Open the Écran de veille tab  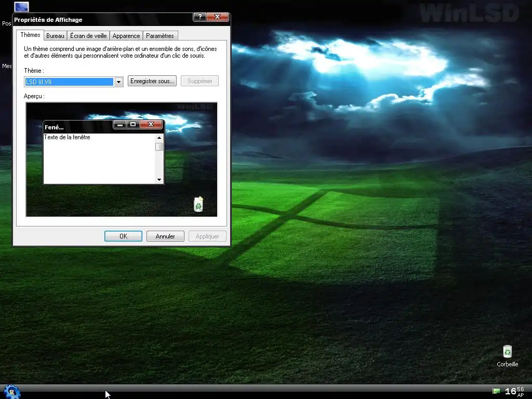tap(88, 36)
